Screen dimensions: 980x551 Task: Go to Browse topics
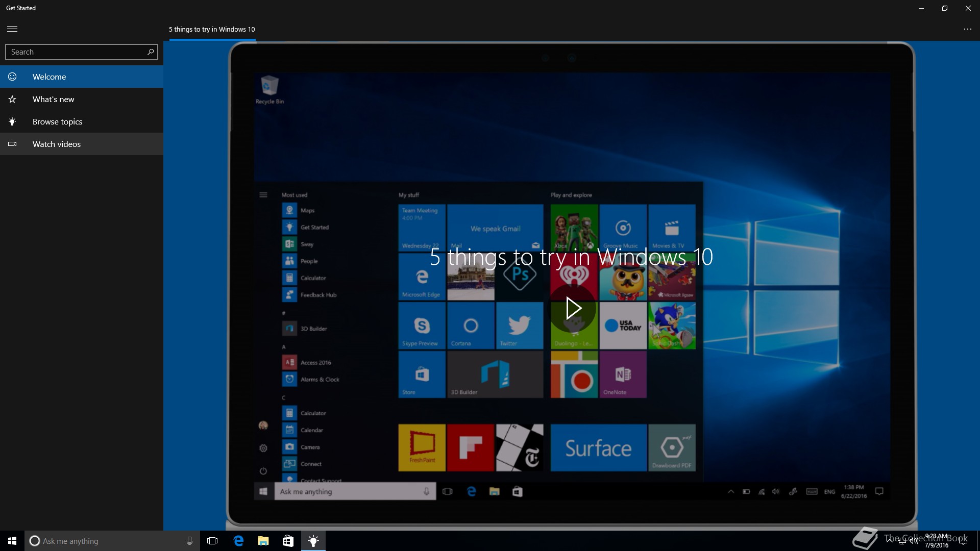coord(82,121)
